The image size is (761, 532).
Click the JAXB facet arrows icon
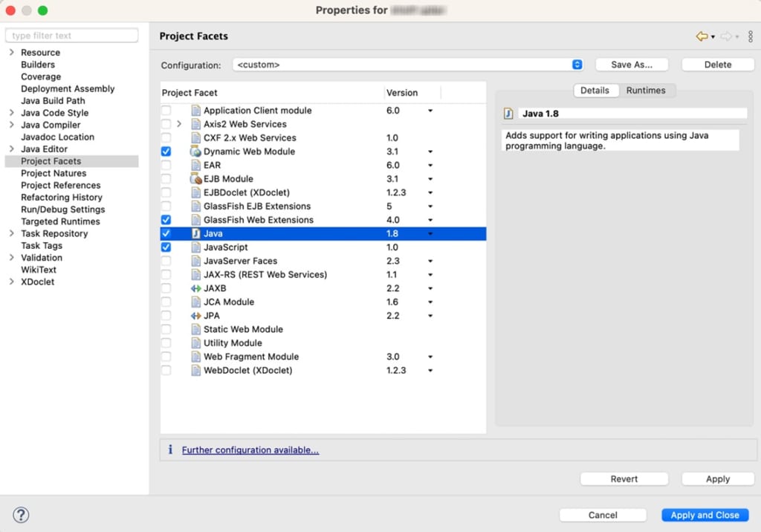(x=196, y=288)
